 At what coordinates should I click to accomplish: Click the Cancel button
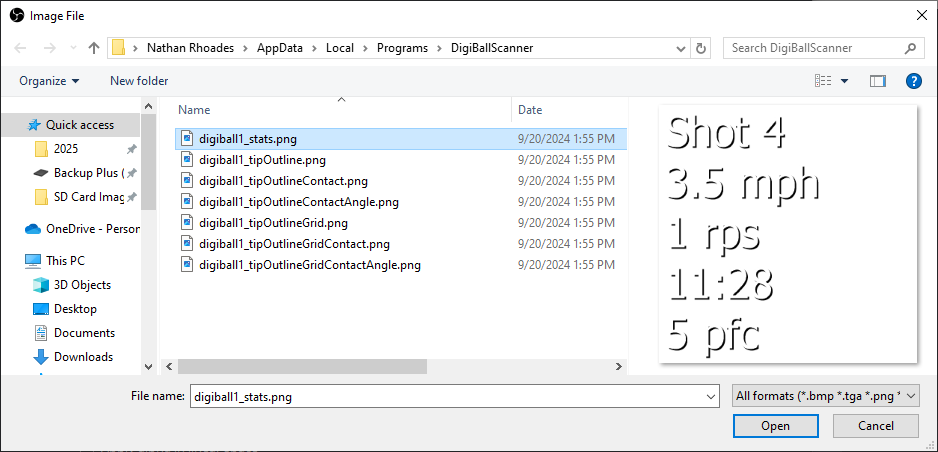coord(875,426)
